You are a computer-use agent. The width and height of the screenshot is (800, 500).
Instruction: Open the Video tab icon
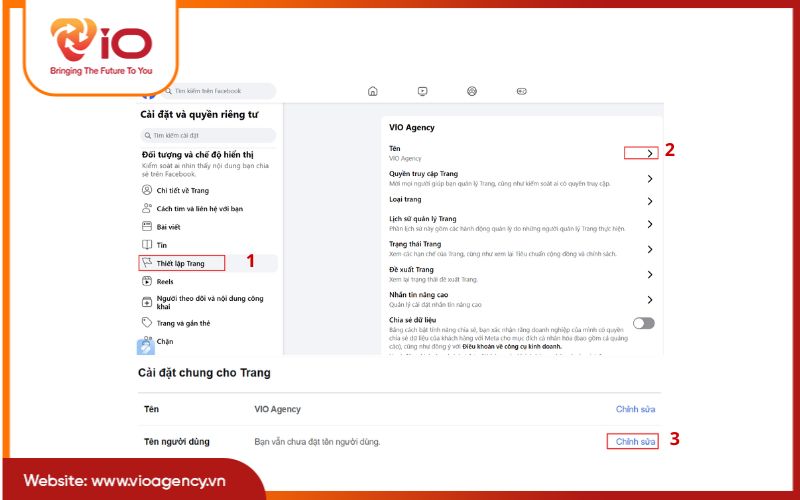tap(422, 91)
